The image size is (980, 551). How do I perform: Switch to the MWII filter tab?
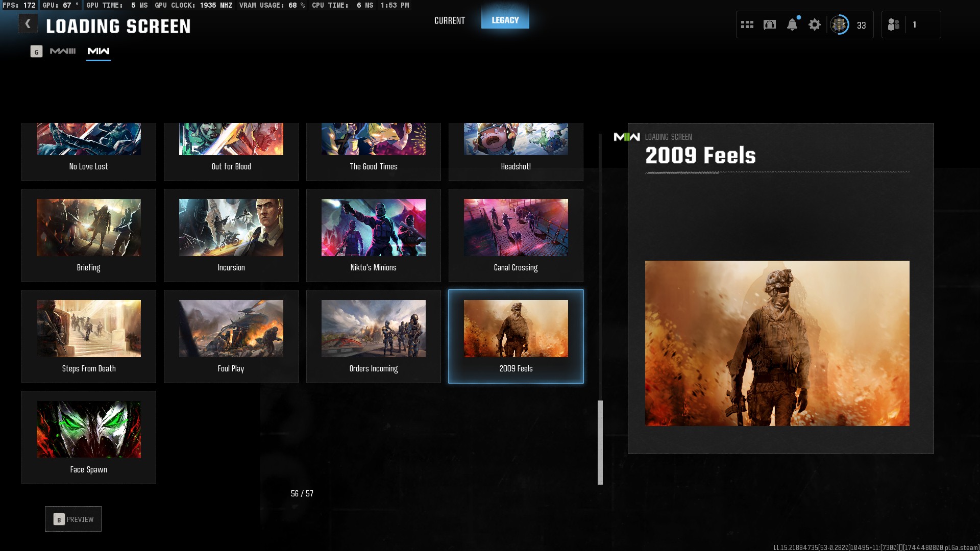tap(99, 51)
